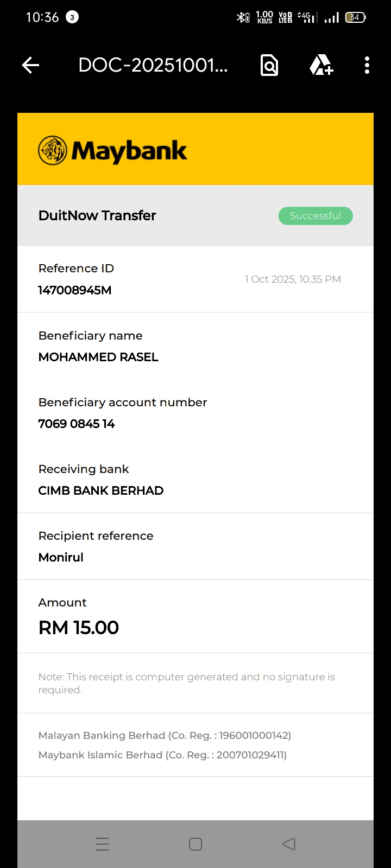Tap beneficiary account number 7069 0845 14
Screen dimensions: 391x868
(77, 424)
